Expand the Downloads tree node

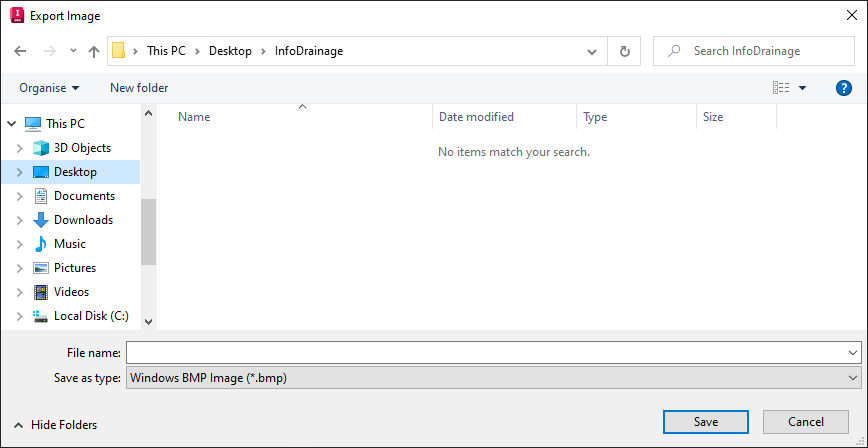19,220
